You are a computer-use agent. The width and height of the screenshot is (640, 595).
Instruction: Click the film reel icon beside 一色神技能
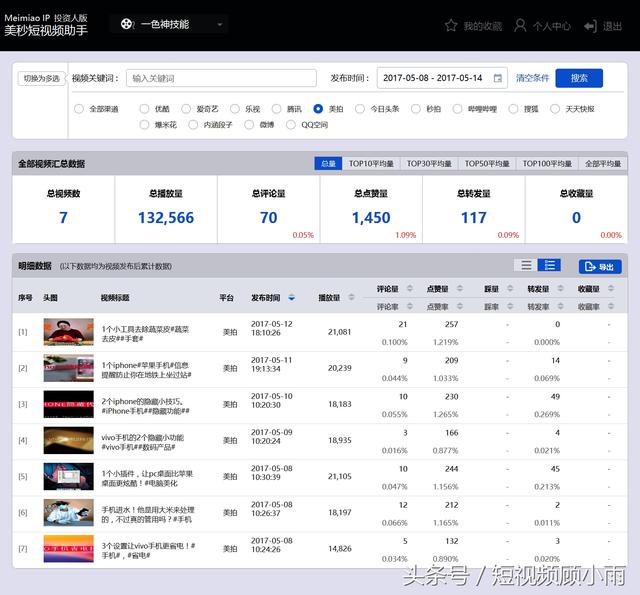coord(124,25)
